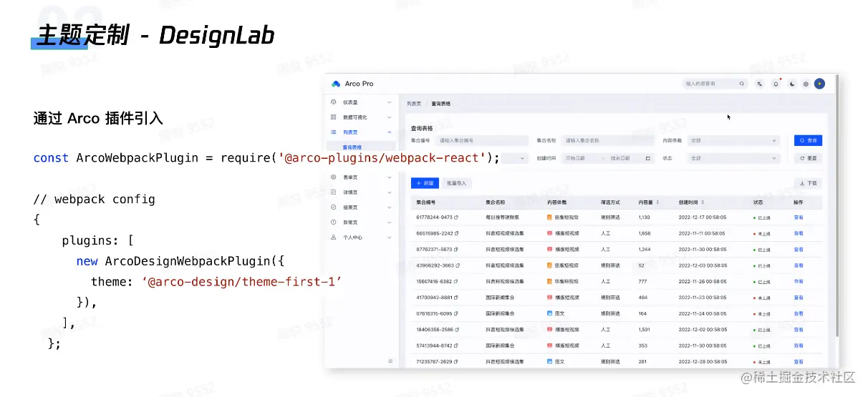Copy collection ID 66515985-2242
Viewport: 868px width, 397px height.
click(456, 233)
